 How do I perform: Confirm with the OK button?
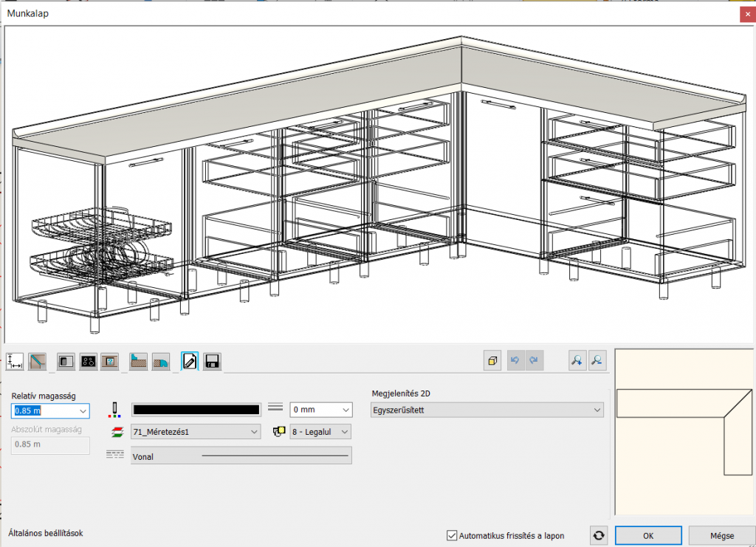click(648, 535)
